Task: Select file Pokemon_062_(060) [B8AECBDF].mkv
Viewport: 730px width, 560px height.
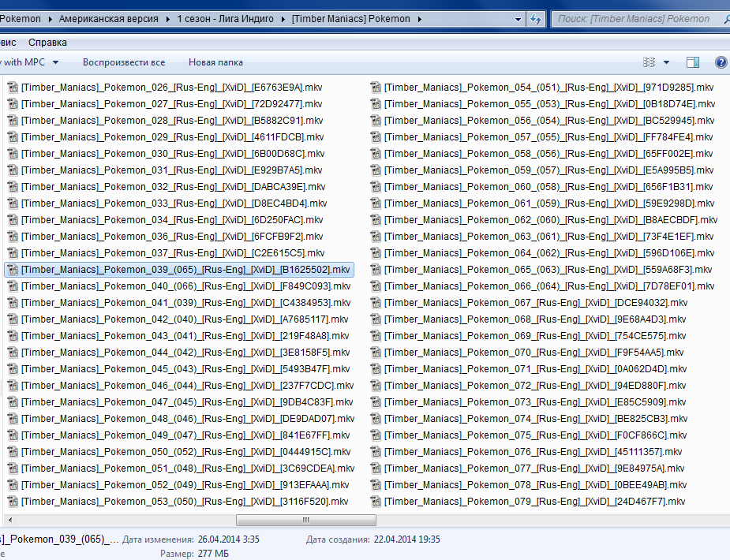Action: point(550,220)
